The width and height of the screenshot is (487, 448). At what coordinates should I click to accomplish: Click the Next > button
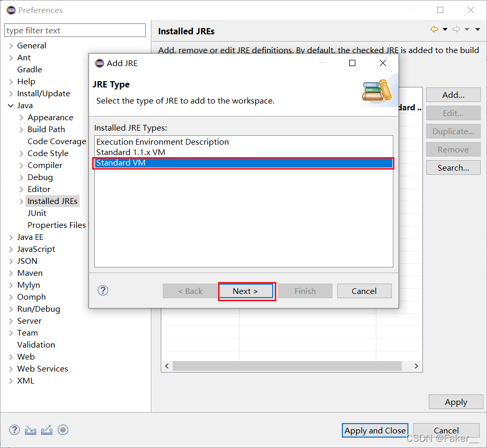pos(246,291)
